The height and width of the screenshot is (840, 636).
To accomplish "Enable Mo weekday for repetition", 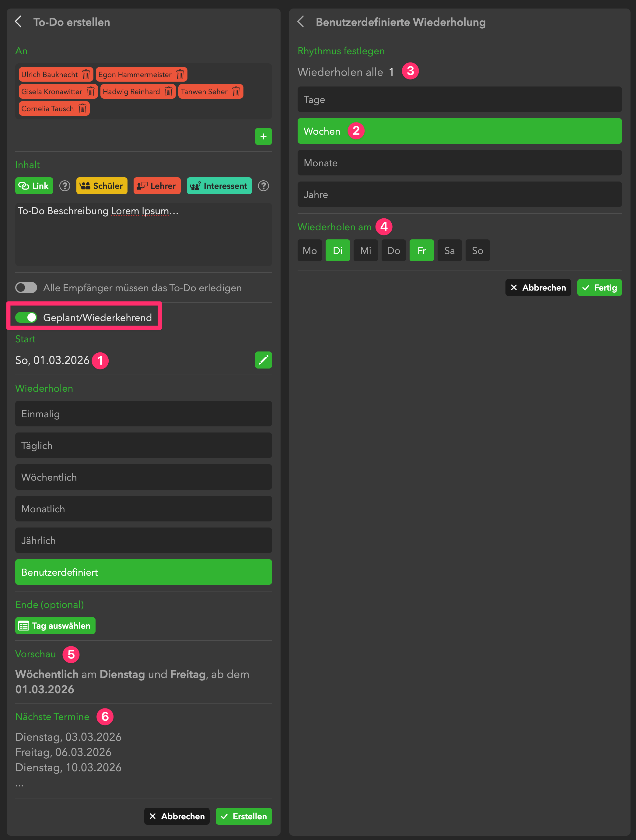I will point(309,251).
